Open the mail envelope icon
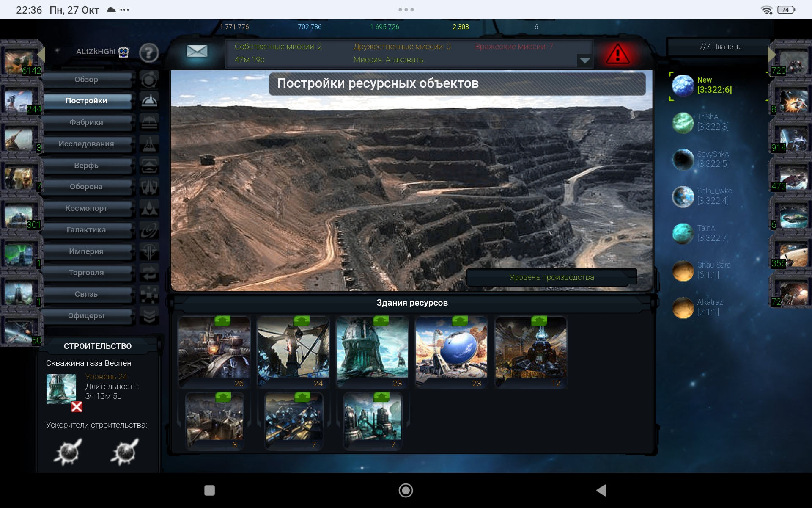The width and height of the screenshot is (812, 508). 197,52
